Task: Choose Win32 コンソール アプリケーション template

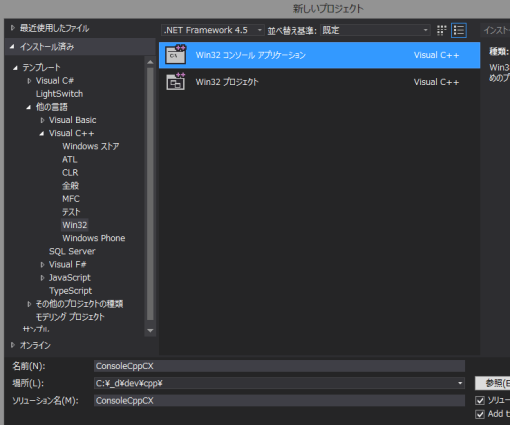Action: pos(319,55)
